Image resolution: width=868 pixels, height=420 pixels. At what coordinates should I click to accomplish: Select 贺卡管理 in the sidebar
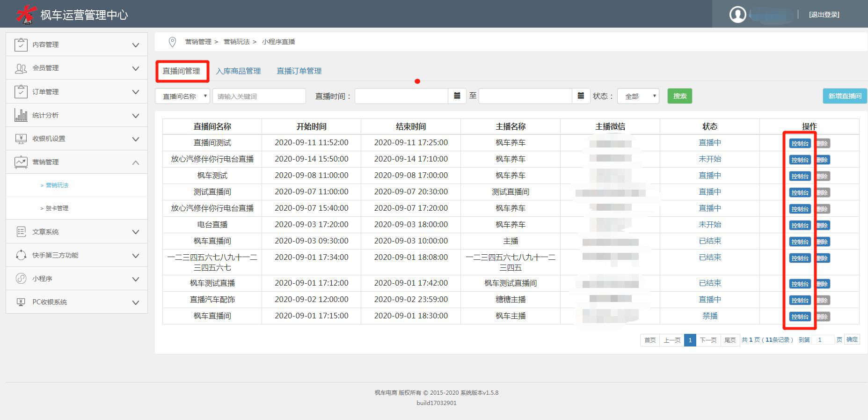(57, 208)
